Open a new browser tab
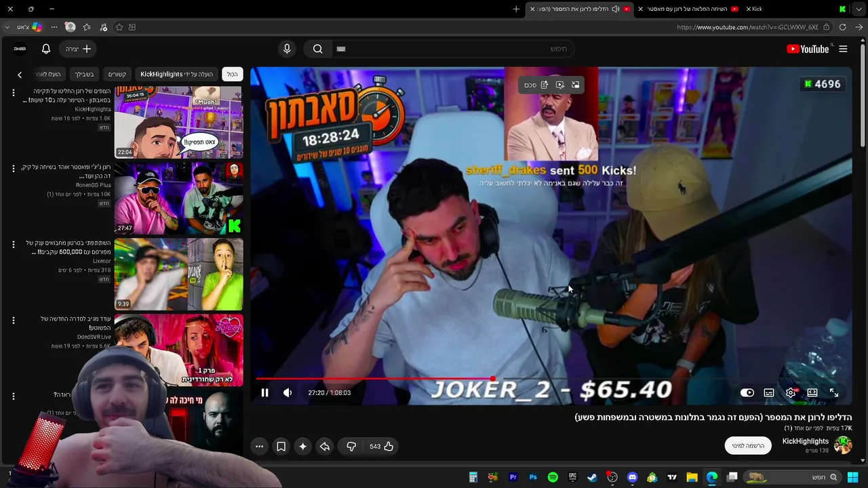The image size is (868, 488). tap(516, 9)
